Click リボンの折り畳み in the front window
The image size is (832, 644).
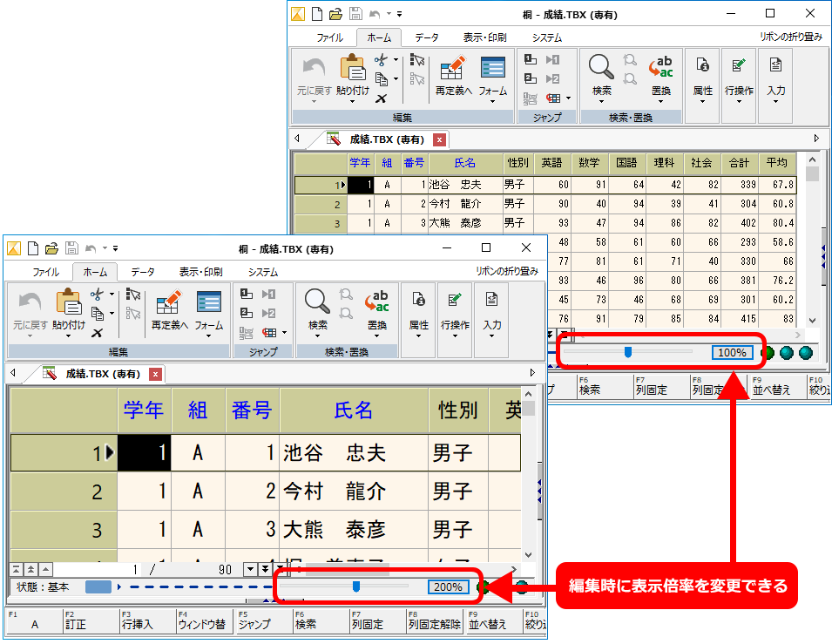pos(506,272)
